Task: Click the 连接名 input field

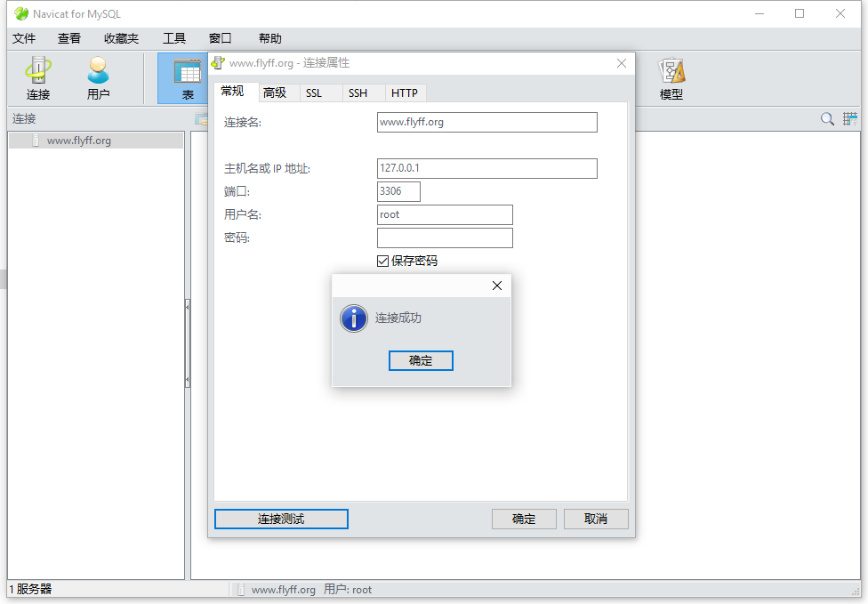Action: [x=487, y=123]
